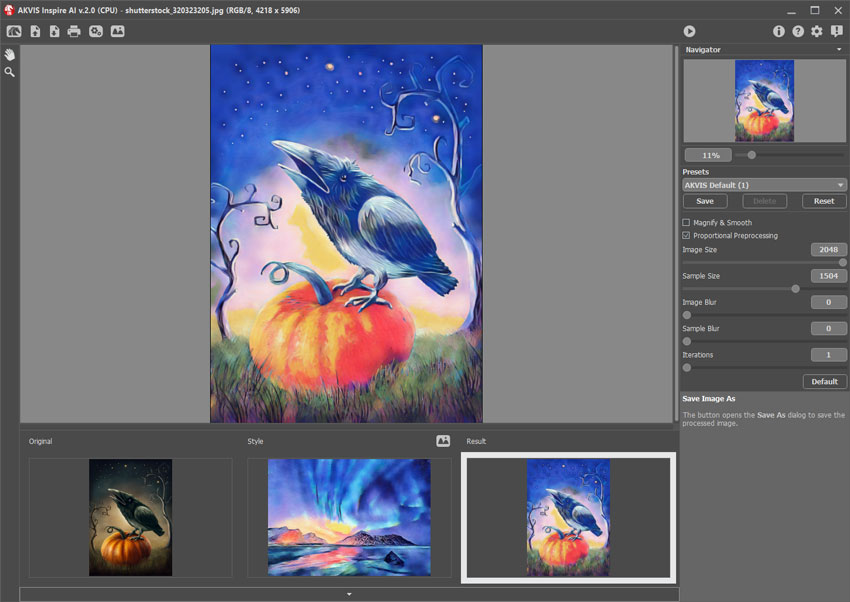Click the Original label
Viewport: 850px width, 602px height.
click(x=41, y=441)
